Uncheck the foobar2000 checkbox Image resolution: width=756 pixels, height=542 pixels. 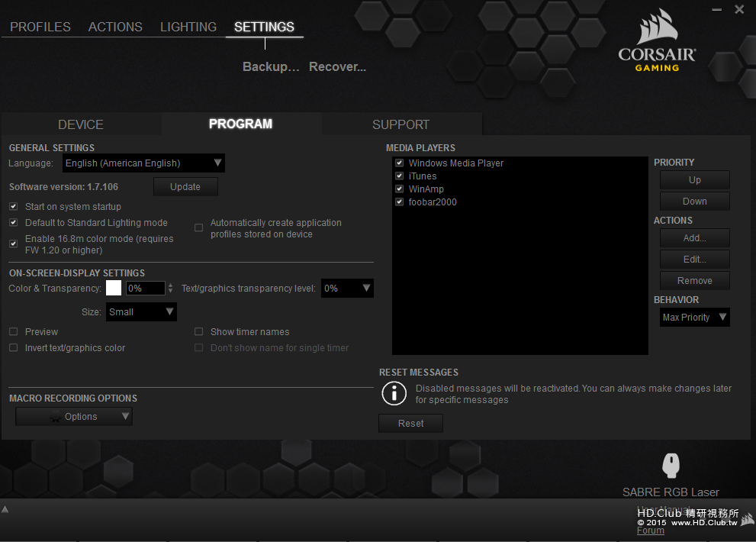click(399, 202)
